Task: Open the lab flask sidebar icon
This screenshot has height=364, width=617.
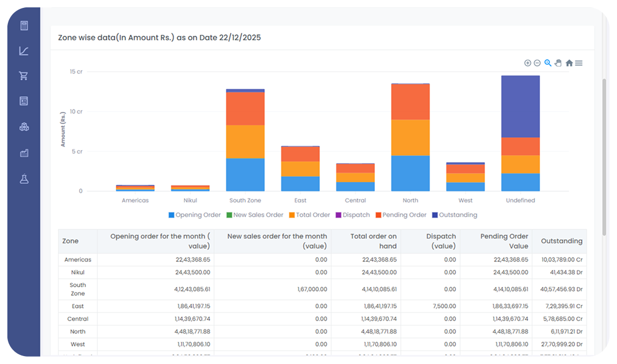Action: [x=24, y=179]
